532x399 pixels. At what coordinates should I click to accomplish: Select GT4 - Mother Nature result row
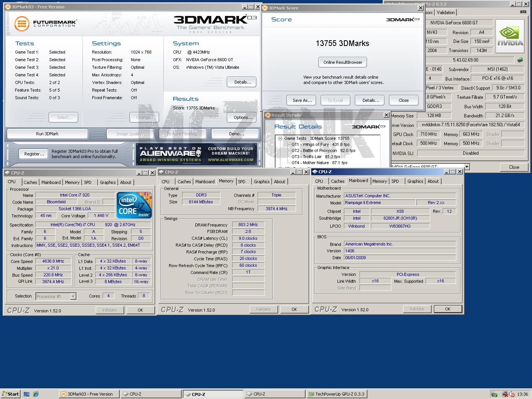pyautogui.click(x=319, y=163)
